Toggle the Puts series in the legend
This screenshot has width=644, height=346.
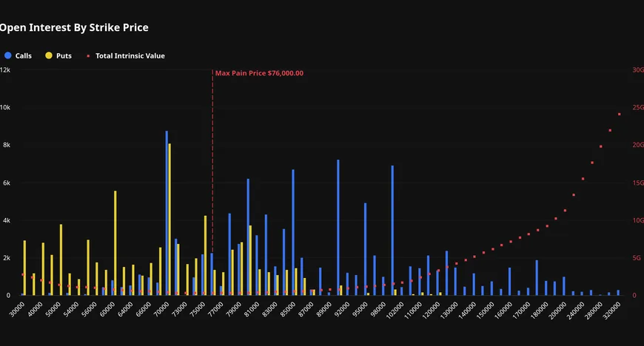click(58, 55)
